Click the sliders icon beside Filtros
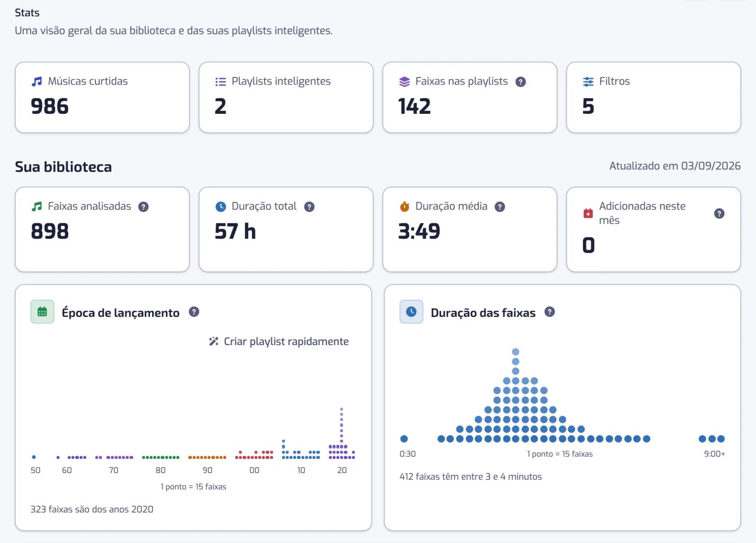Viewport: 756px width, 543px height. click(x=588, y=82)
